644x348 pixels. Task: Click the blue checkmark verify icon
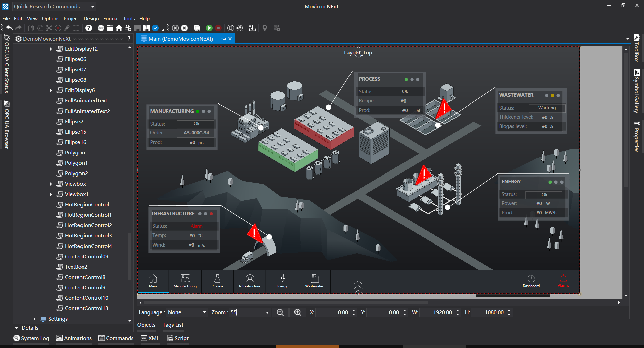click(155, 28)
